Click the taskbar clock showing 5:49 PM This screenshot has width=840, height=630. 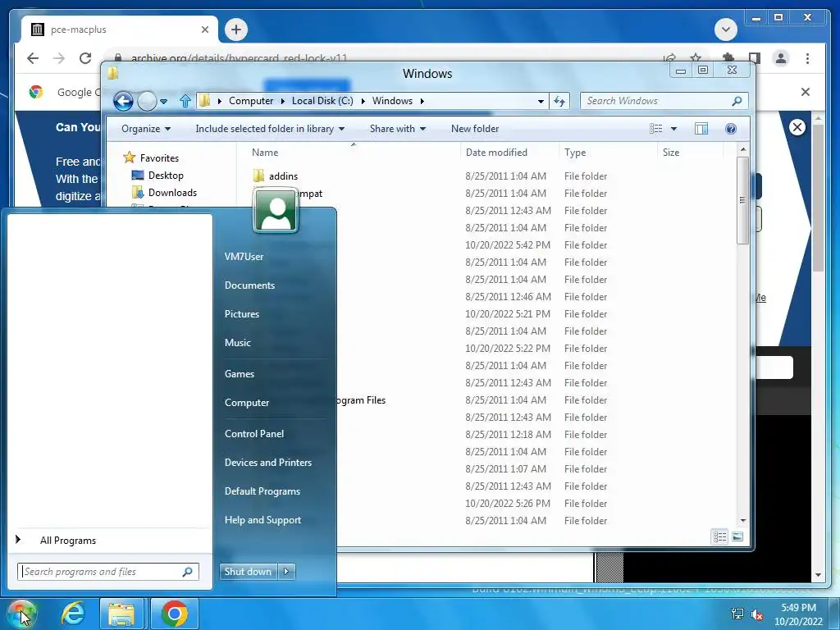pyautogui.click(x=798, y=614)
